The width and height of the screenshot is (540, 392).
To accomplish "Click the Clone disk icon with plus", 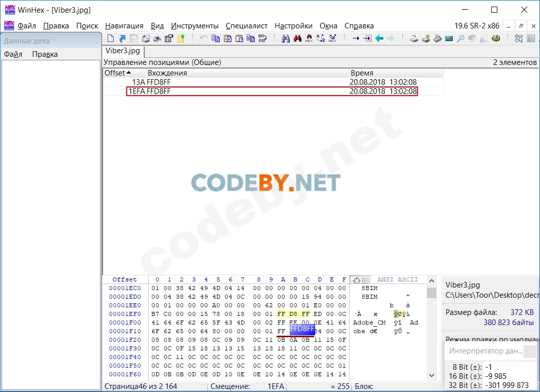I will (x=426, y=38).
